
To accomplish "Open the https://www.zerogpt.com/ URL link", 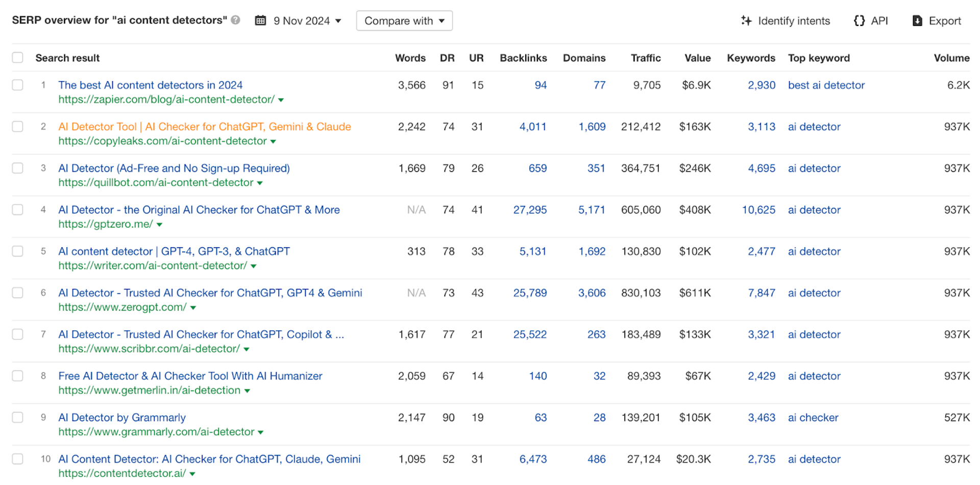I will pos(122,307).
